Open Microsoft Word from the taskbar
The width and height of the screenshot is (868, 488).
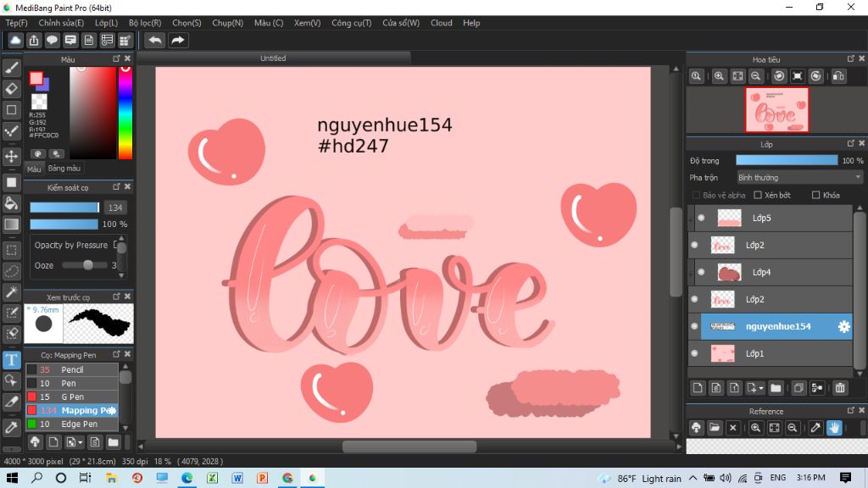(236, 478)
